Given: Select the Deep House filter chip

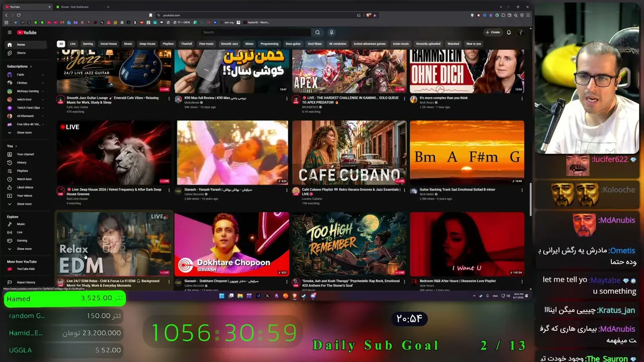Looking at the screenshot, I should click(147, 44).
